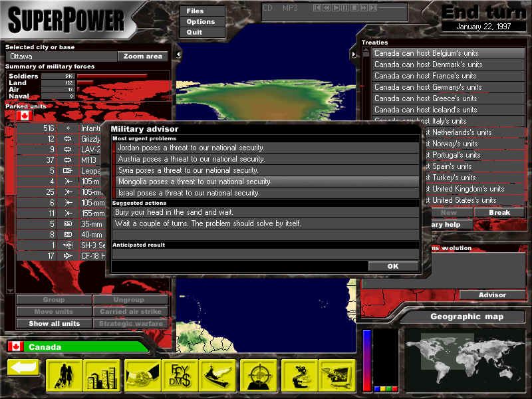Open the crosshair target icon

[x=259, y=376]
